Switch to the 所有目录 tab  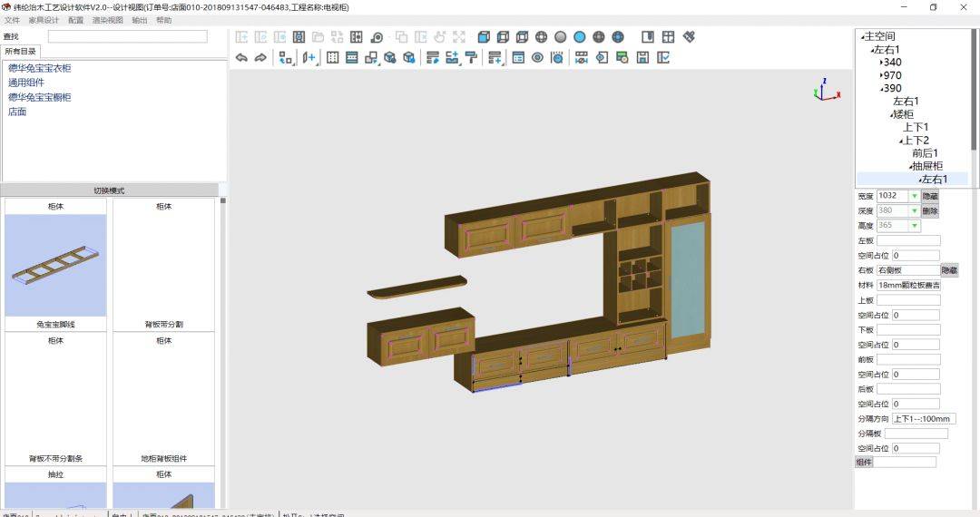21,52
